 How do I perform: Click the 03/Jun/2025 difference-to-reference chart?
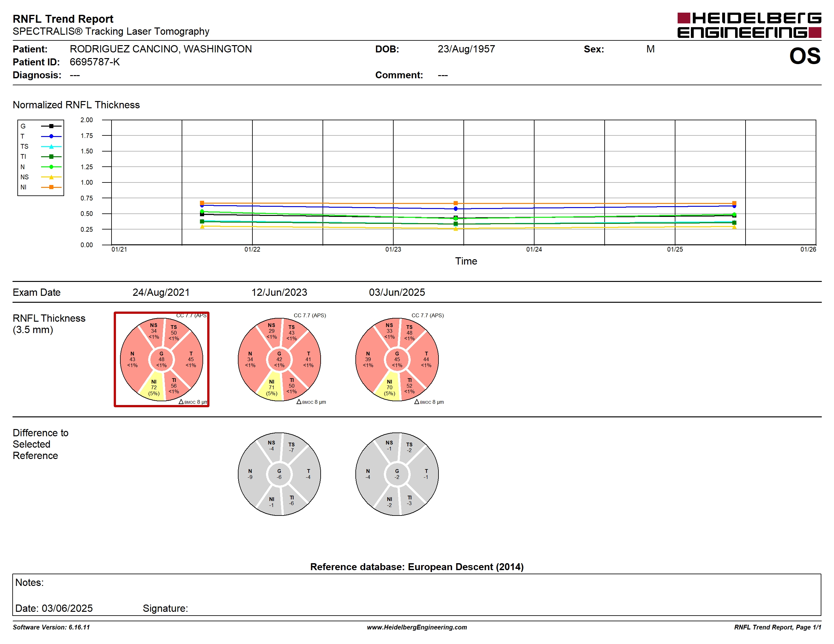pyautogui.click(x=397, y=474)
